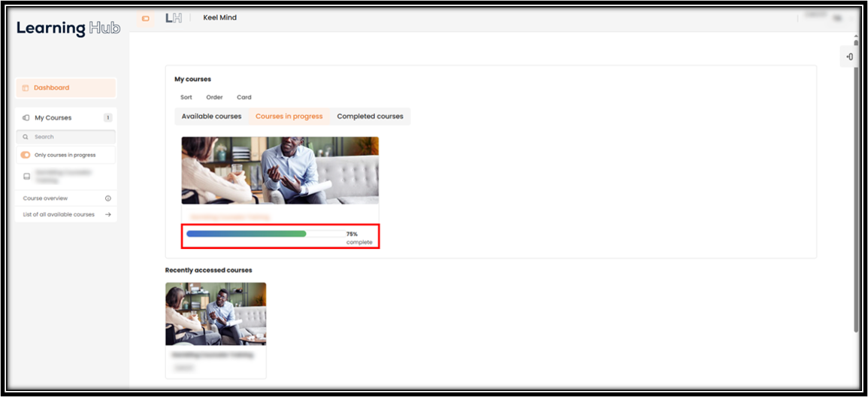The height and width of the screenshot is (397, 868).
Task: Open the Card view dropdown
Action: pyautogui.click(x=244, y=98)
